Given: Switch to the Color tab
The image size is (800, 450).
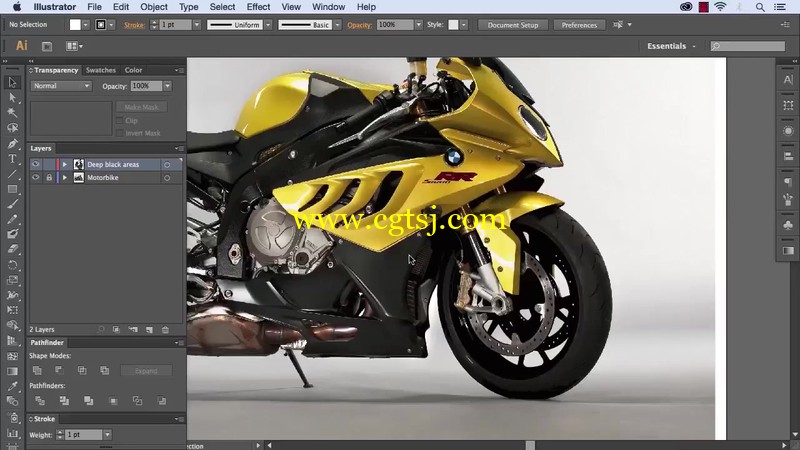Looking at the screenshot, I should click(133, 70).
